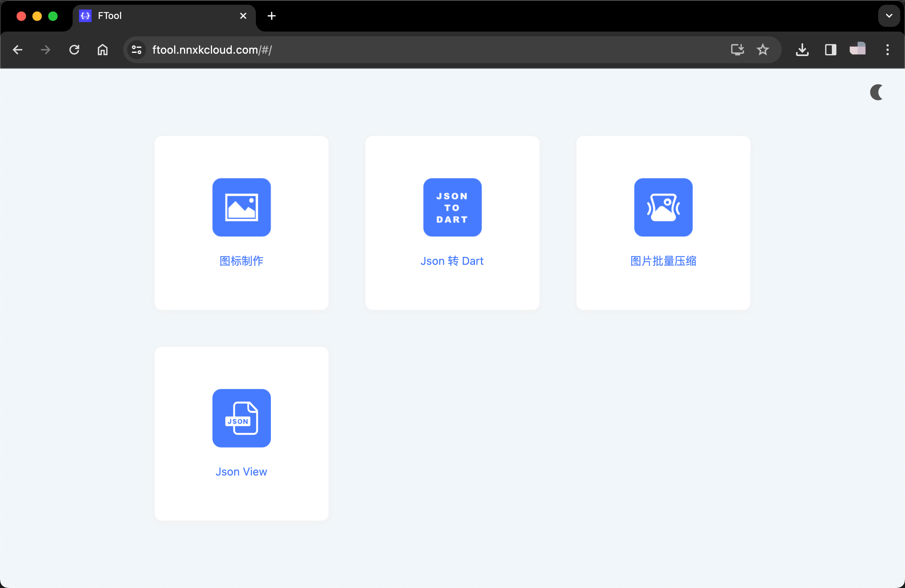This screenshot has height=588, width=905.
Task: Open Chrome's three-dot menu
Action: [887, 50]
